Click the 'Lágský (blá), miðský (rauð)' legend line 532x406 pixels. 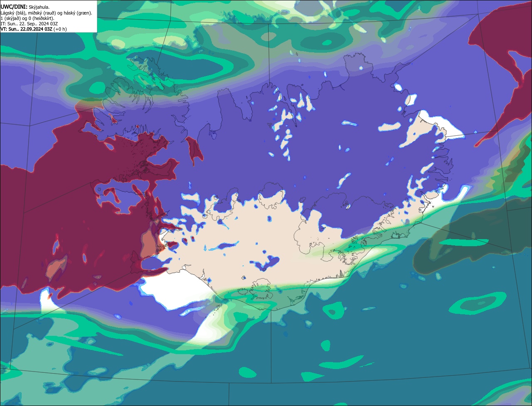47,13
